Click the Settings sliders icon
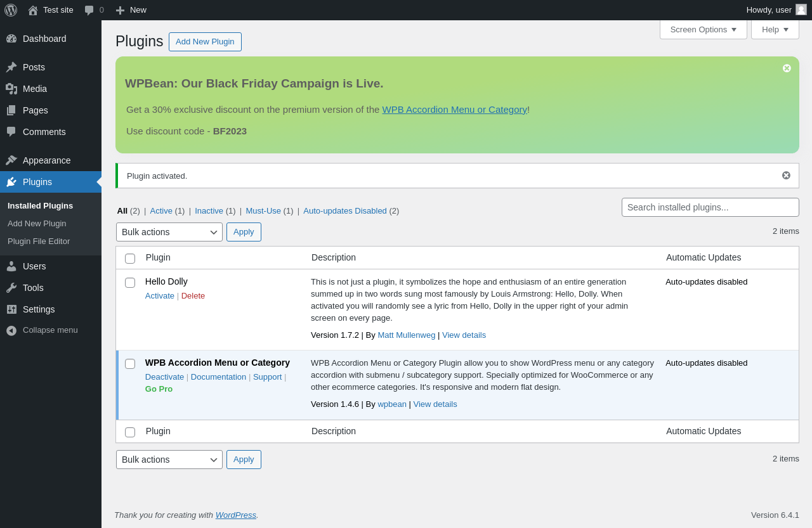 coord(11,309)
